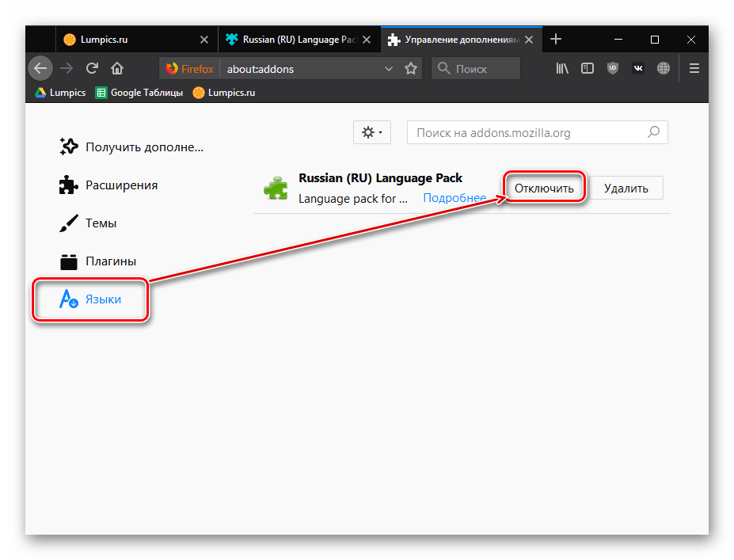Open the Firefox hamburger menu
This screenshot has width=734, height=560.
click(694, 68)
